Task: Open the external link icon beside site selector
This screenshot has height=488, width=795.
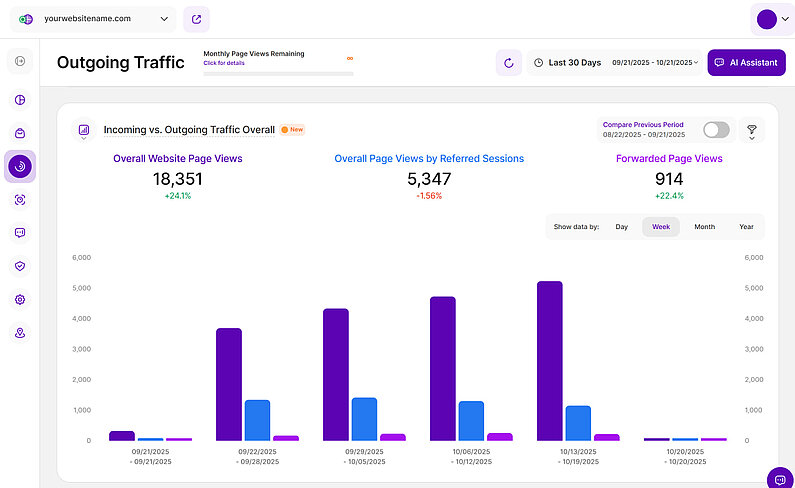Action: click(x=197, y=19)
